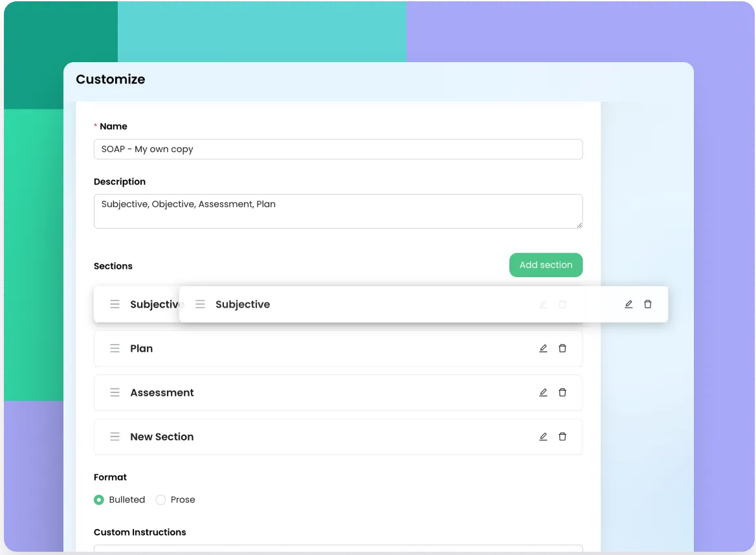The image size is (756, 555).
Task: Grab the dragged Subjective card's handle
Action: [200, 304]
